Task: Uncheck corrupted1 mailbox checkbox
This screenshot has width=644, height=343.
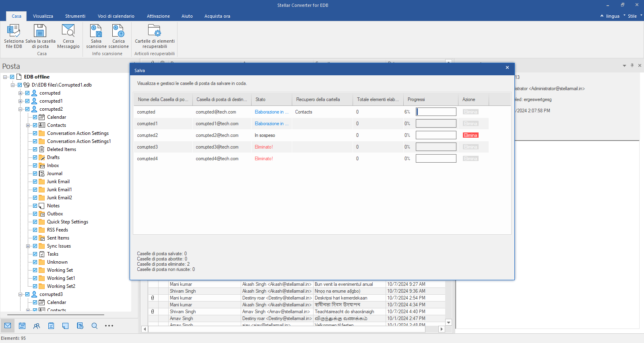Action: click(27, 101)
